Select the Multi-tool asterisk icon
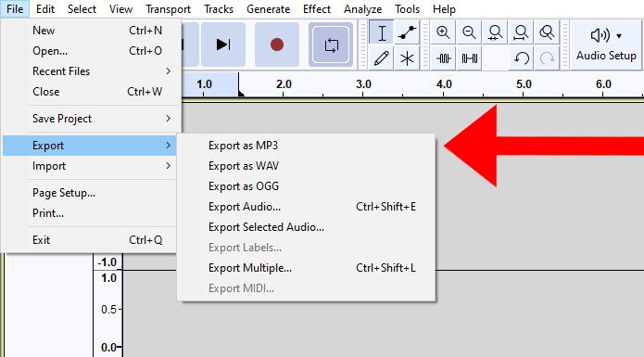This screenshot has width=644, height=357. coord(407,58)
